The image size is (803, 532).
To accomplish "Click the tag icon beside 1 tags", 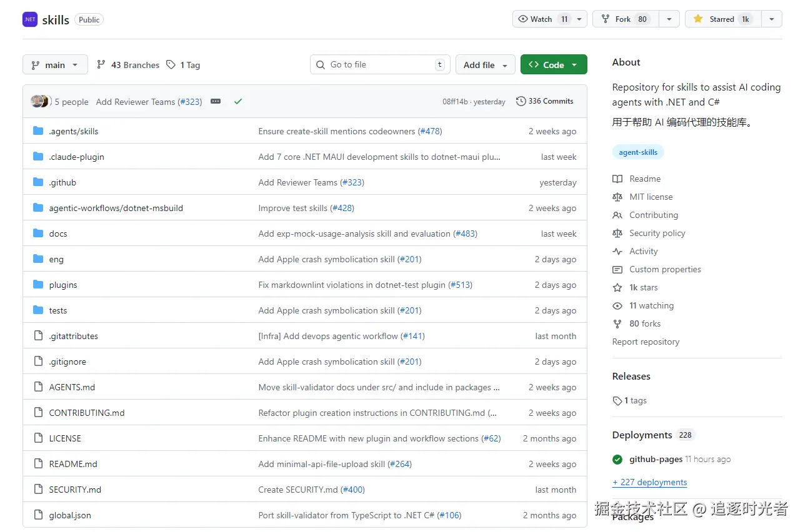I will [x=617, y=401].
